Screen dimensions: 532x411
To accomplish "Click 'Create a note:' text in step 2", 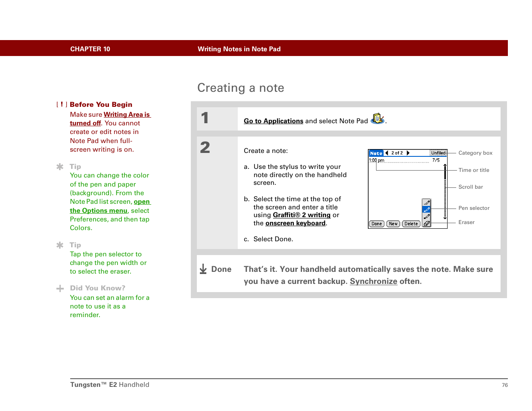I will [x=266, y=151].
